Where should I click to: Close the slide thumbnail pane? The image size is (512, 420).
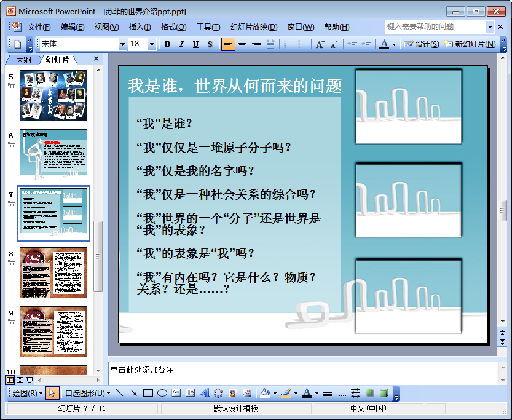(x=96, y=58)
